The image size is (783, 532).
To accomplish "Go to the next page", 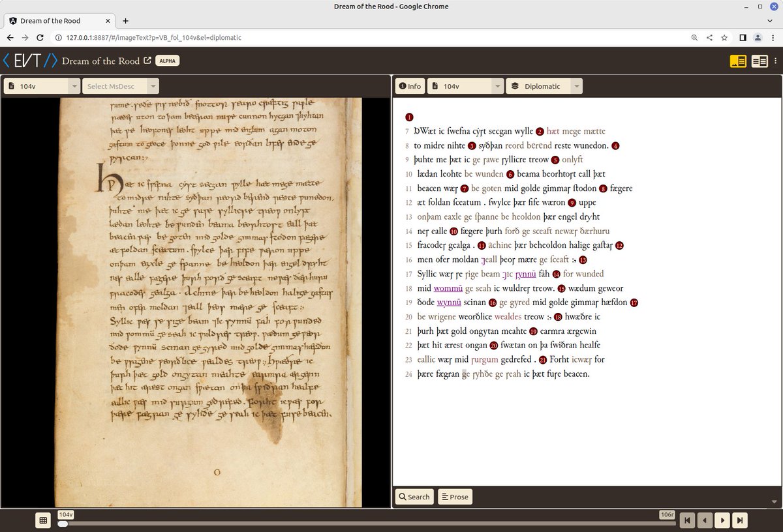I will pyautogui.click(x=722, y=520).
